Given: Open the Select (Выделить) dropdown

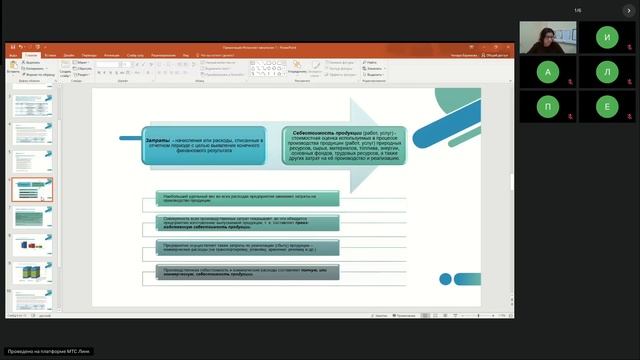Looking at the screenshot, I should [373, 75].
